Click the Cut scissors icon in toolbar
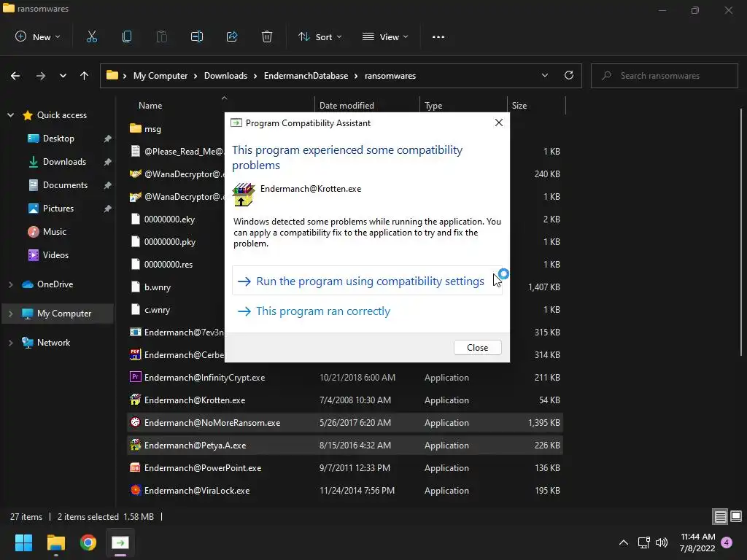 (91, 36)
